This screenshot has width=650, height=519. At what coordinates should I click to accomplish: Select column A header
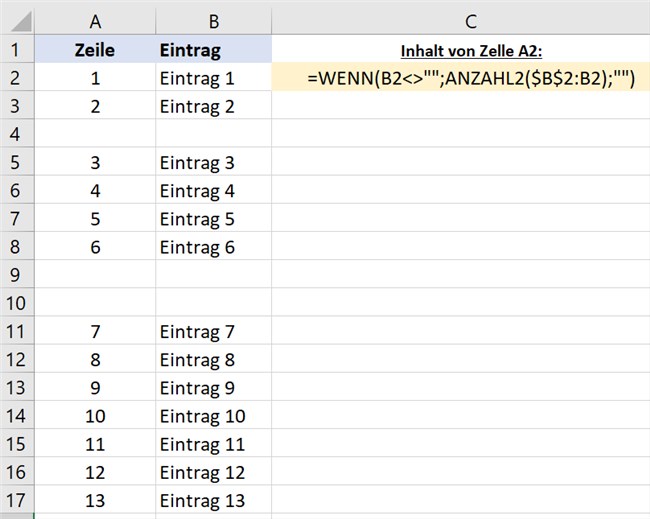point(95,21)
